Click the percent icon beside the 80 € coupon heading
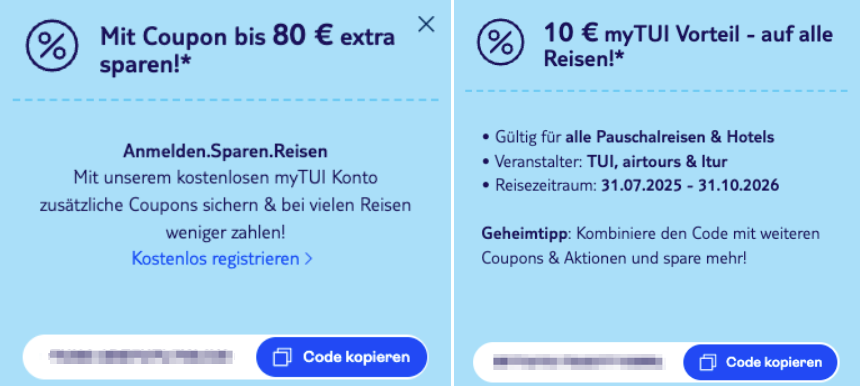The width and height of the screenshot is (860, 386). pyautogui.click(x=52, y=46)
